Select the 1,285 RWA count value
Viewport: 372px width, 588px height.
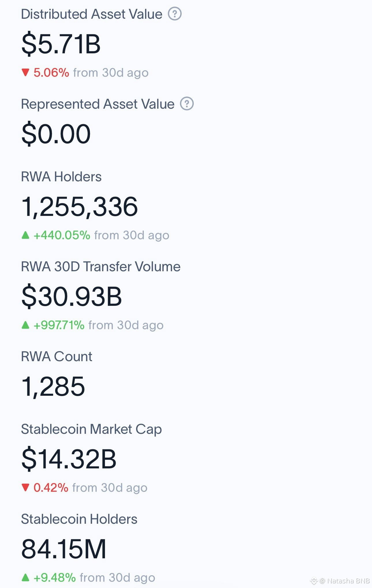(53, 387)
